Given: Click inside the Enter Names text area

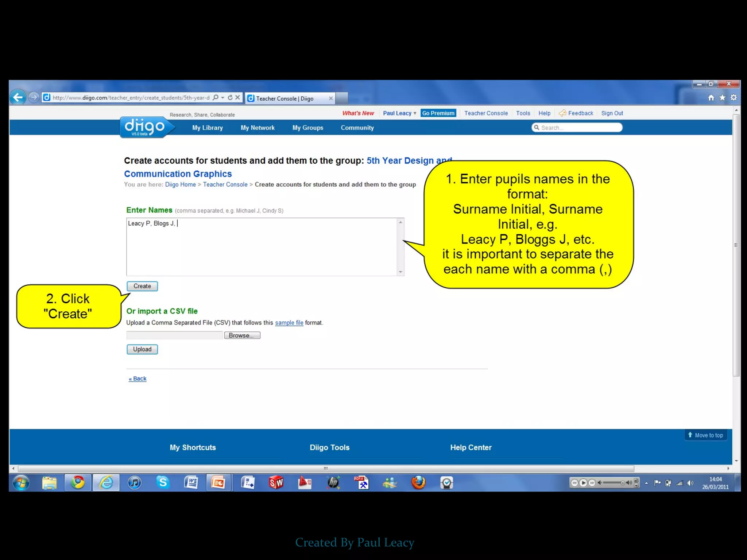Looking at the screenshot, I should [x=262, y=247].
